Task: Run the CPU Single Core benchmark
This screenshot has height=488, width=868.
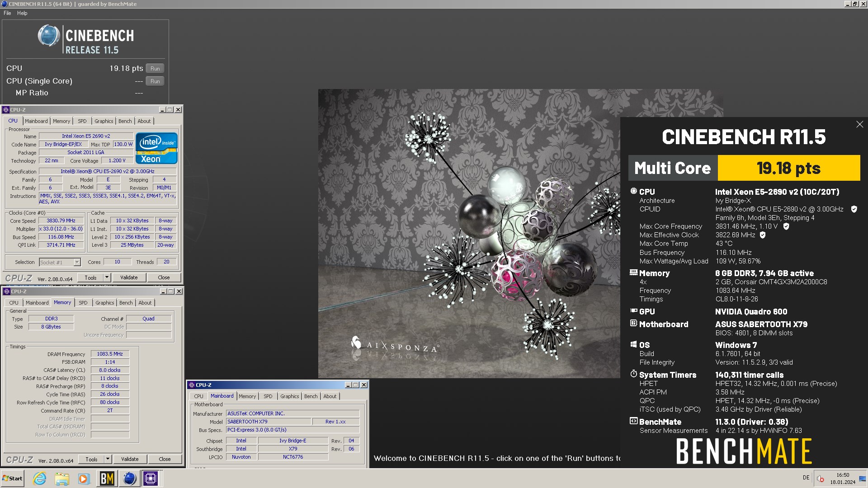Action: 155,81
